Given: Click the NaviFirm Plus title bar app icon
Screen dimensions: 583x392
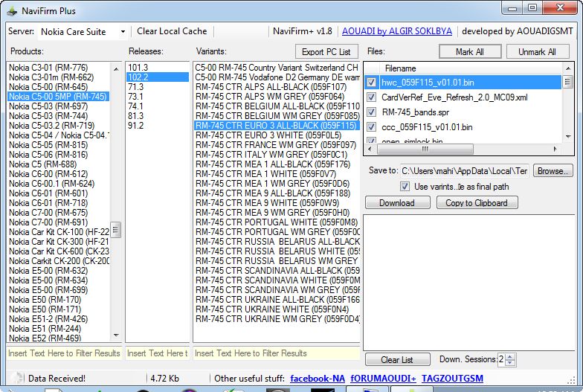Looking at the screenshot, I should click(12, 11).
